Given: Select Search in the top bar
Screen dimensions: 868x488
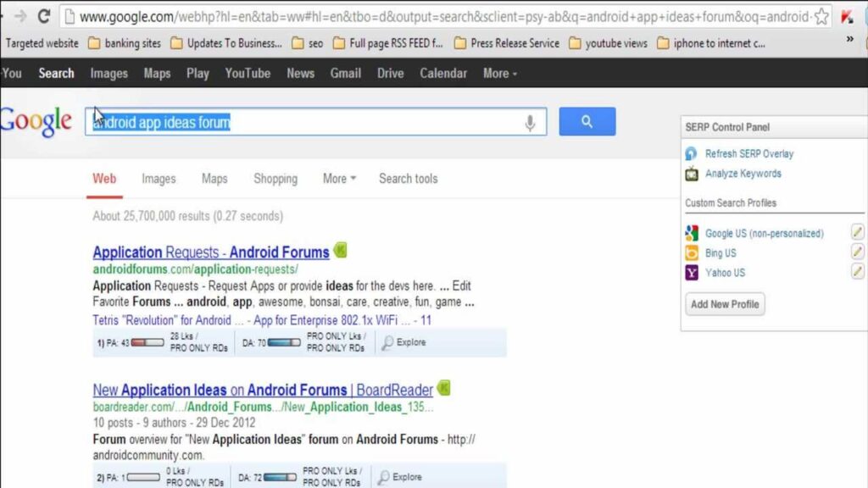Looking at the screenshot, I should [56, 74].
